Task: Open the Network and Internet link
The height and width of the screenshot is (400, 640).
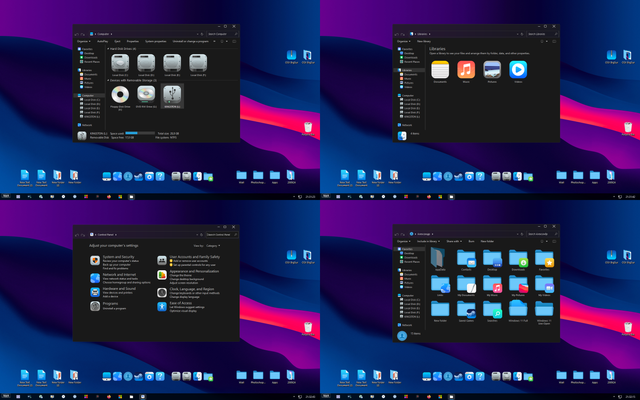Action: pyautogui.click(x=116, y=276)
